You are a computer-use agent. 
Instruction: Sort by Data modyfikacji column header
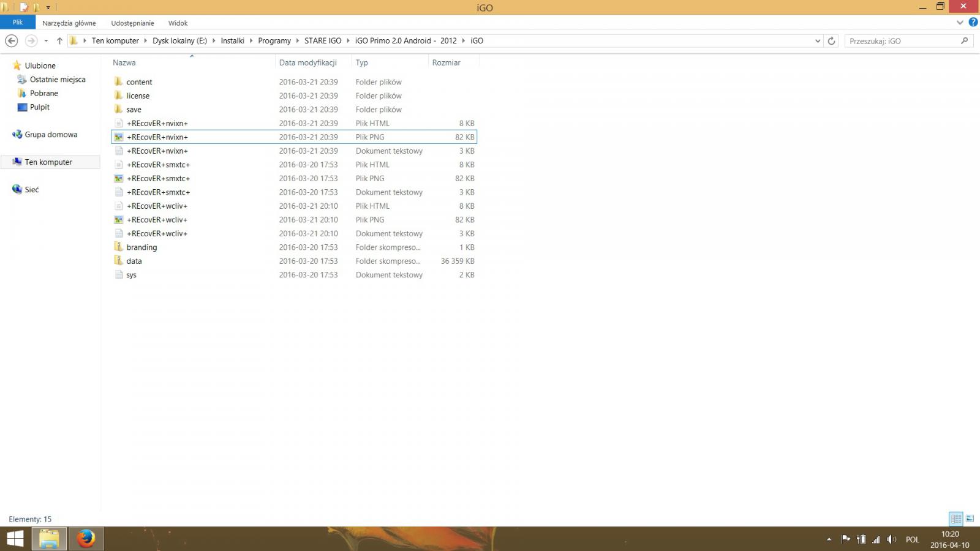pyautogui.click(x=308, y=62)
